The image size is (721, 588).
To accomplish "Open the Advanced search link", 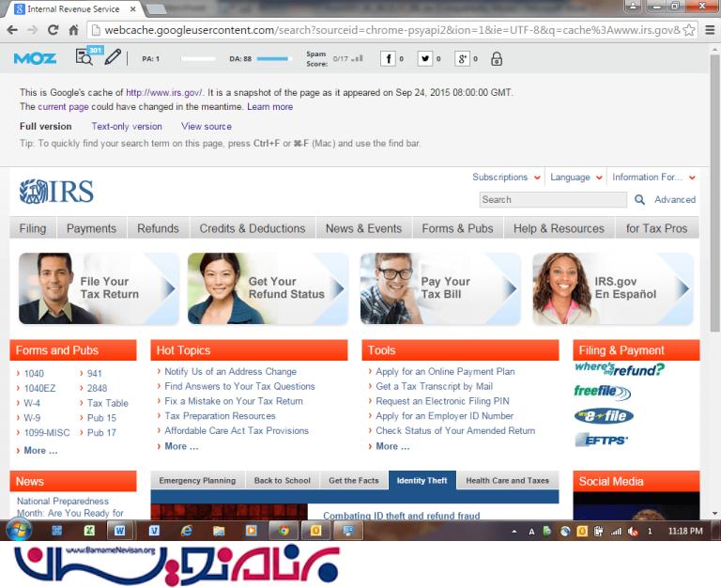I will click(x=675, y=200).
